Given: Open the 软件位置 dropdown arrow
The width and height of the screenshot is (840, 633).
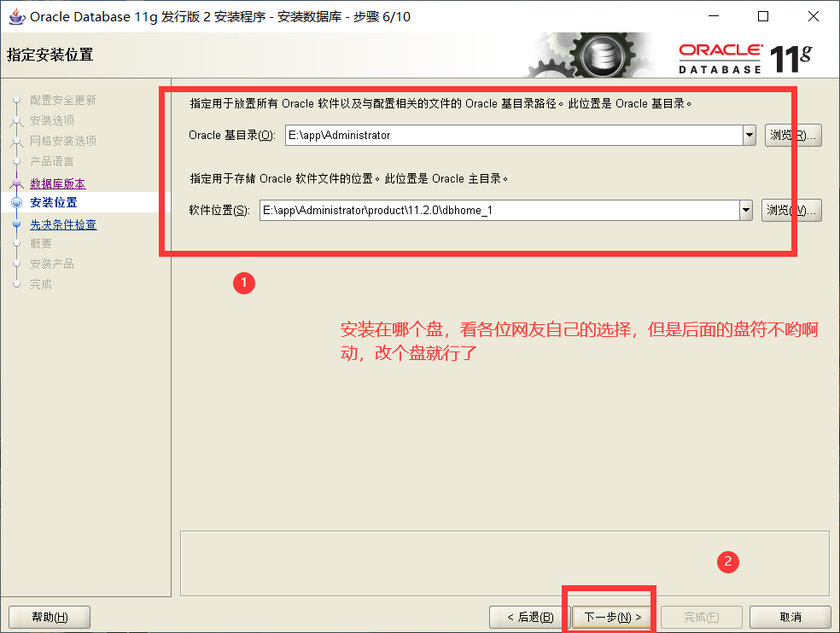Looking at the screenshot, I should tap(746, 211).
